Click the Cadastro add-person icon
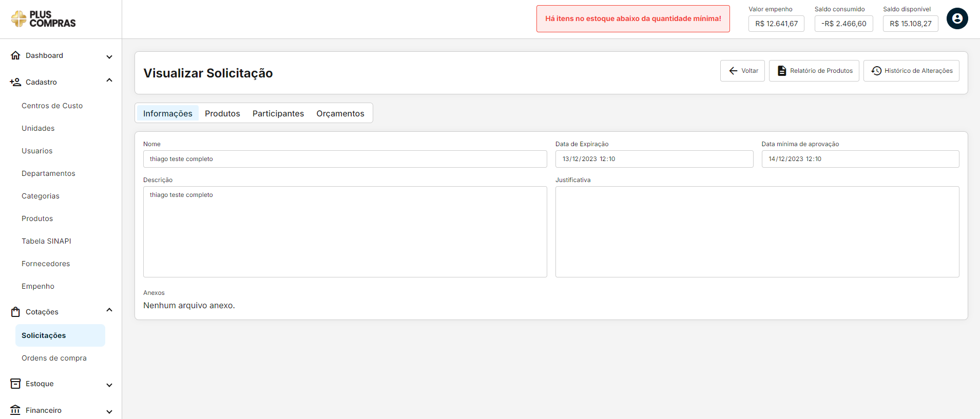The image size is (980, 419). [x=15, y=82]
